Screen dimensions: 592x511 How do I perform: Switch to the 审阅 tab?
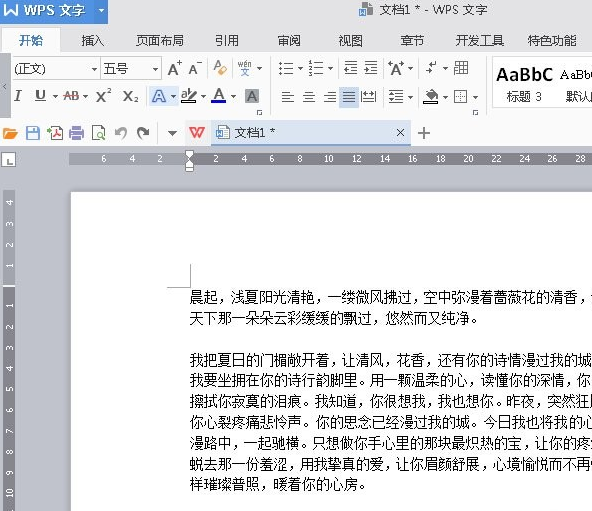click(x=289, y=40)
